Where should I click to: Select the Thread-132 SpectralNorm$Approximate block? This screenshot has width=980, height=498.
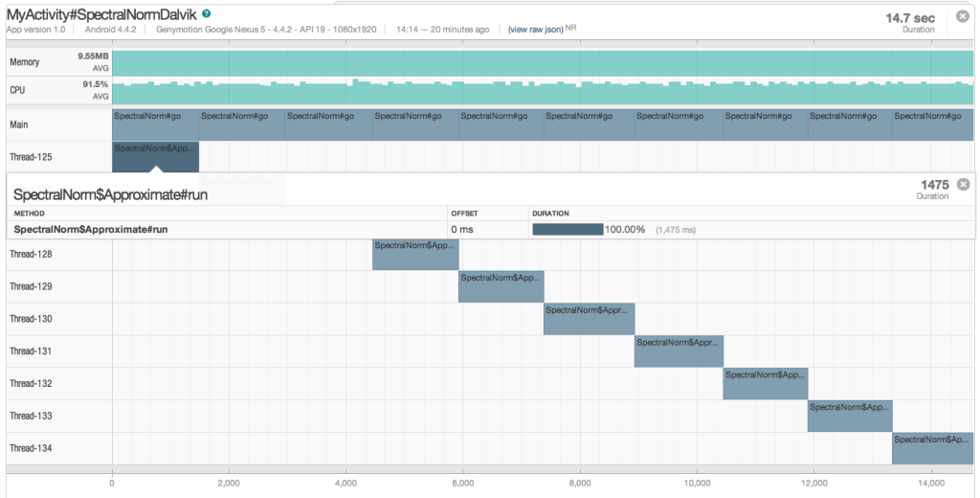(x=766, y=384)
